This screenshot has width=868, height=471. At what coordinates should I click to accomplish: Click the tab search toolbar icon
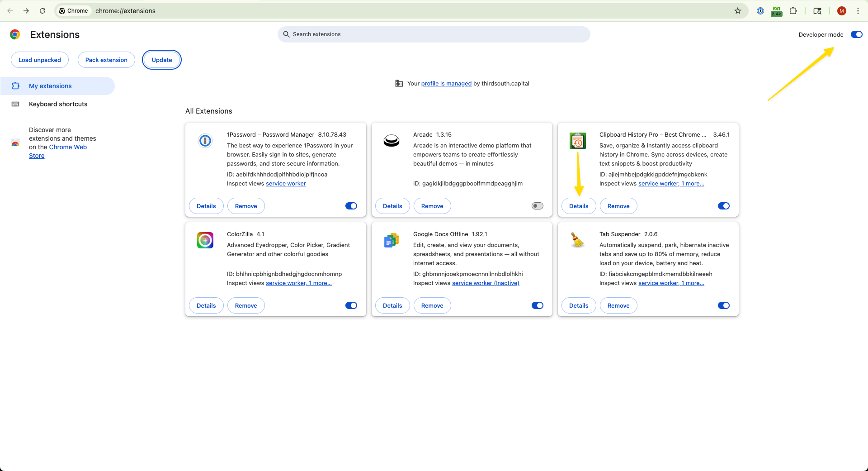point(817,11)
